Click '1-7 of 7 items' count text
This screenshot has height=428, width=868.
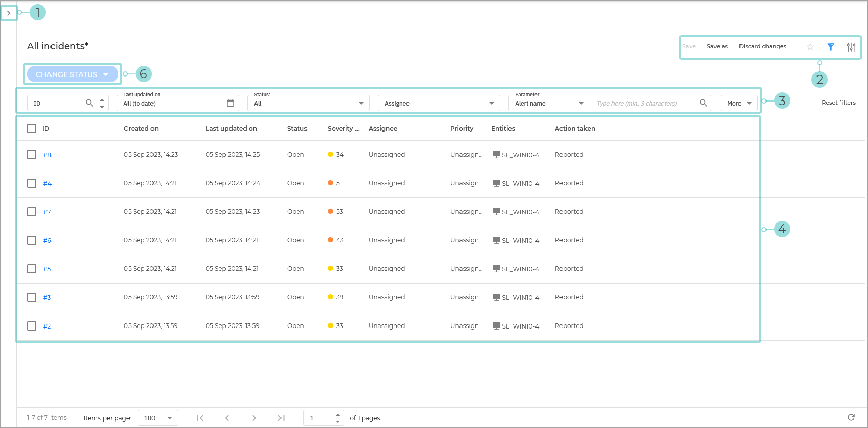tap(47, 417)
